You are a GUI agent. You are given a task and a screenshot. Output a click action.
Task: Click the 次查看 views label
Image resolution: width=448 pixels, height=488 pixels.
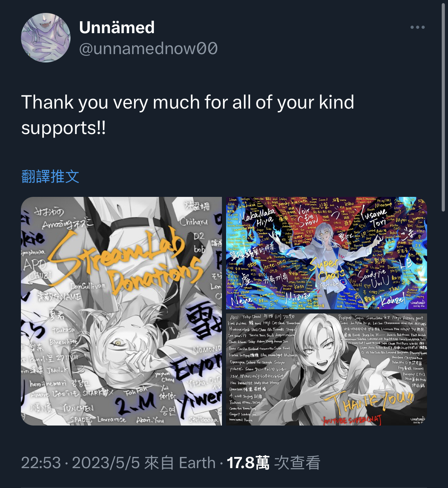(x=297, y=463)
